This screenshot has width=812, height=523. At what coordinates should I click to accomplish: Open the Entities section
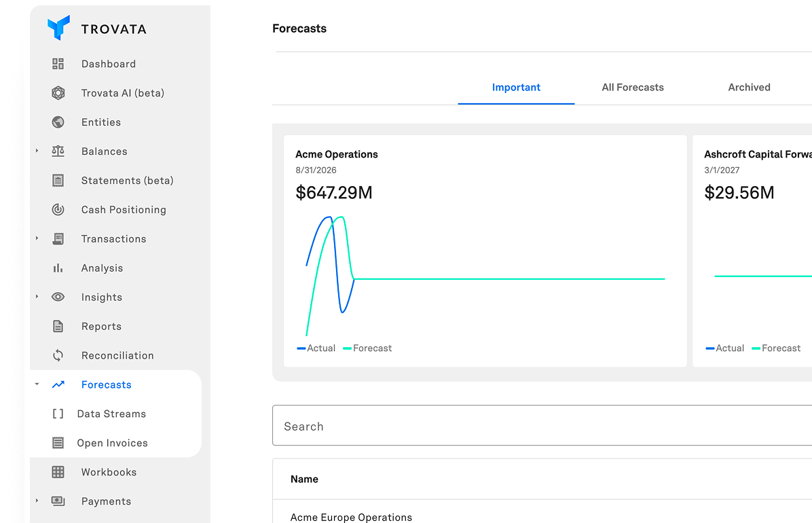(101, 122)
